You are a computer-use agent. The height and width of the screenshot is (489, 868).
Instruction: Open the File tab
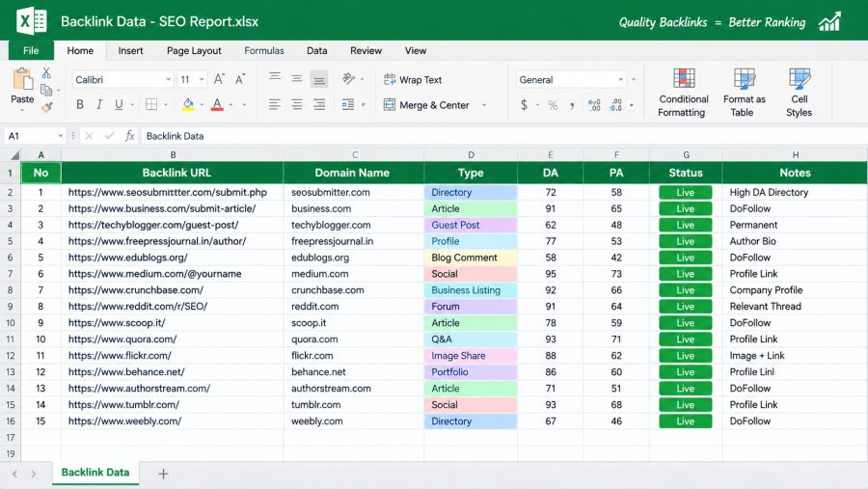31,50
